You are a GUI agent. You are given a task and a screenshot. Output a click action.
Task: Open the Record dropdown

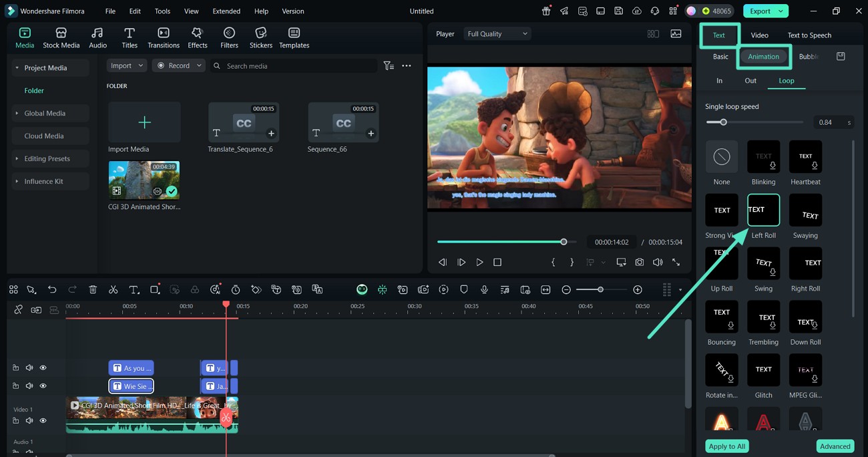pyautogui.click(x=178, y=65)
